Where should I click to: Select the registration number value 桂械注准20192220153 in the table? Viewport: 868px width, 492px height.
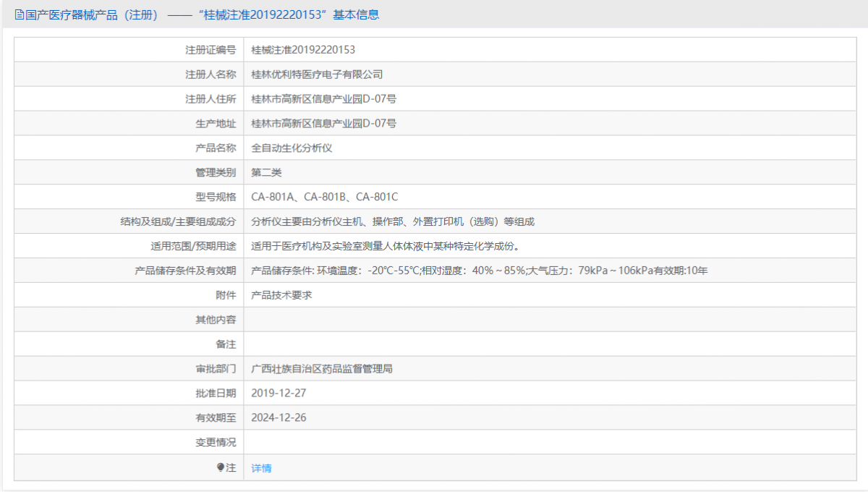(303, 50)
